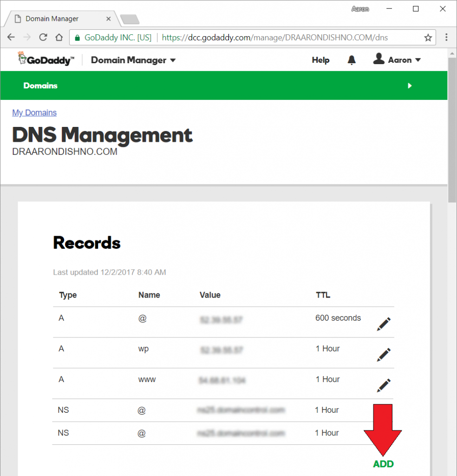This screenshot has height=476, width=457.
Task: Click the user account icon beside Aaron
Action: point(378,59)
